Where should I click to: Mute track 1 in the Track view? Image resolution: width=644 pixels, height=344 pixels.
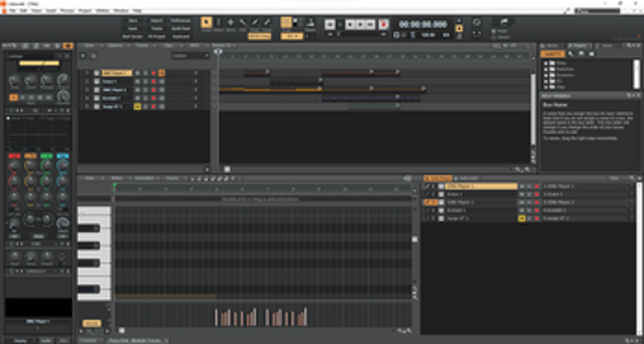click(138, 73)
